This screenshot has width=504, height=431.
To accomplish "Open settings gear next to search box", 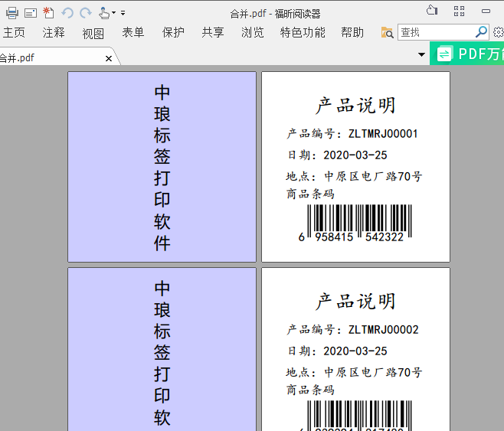I will (499, 32).
